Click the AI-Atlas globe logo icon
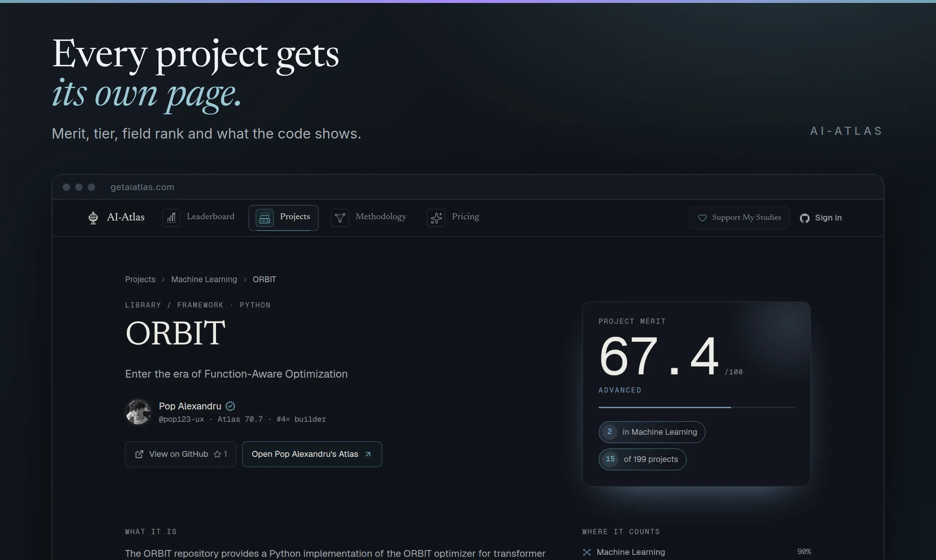 [x=93, y=218]
